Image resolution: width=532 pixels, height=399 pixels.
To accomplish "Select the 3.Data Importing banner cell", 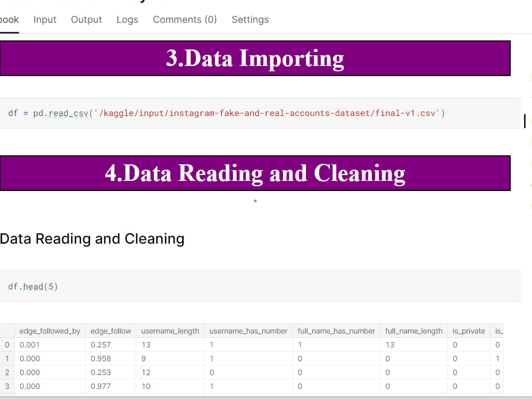I will click(x=255, y=59).
